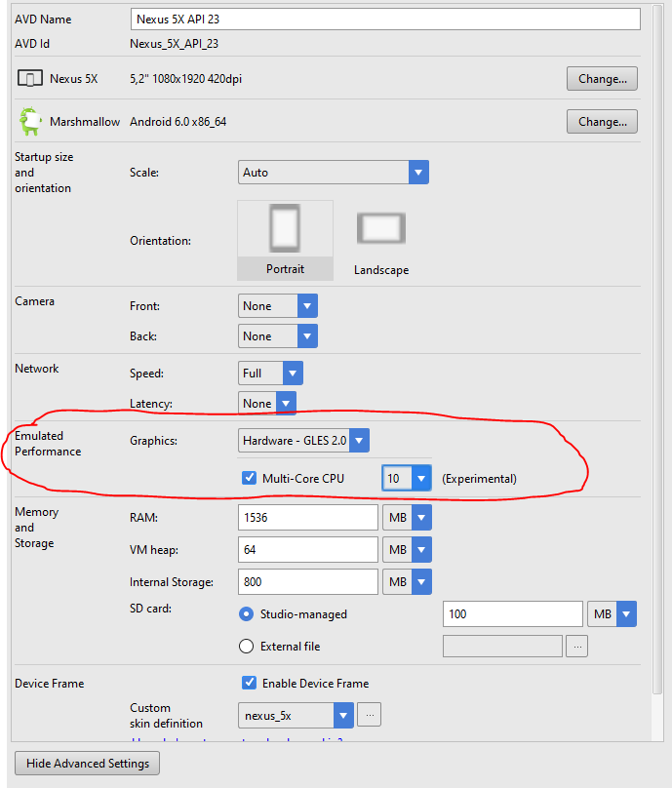The image size is (672, 788).
Task: Toggle the Enable Device Frame checkbox
Action: point(249,683)
